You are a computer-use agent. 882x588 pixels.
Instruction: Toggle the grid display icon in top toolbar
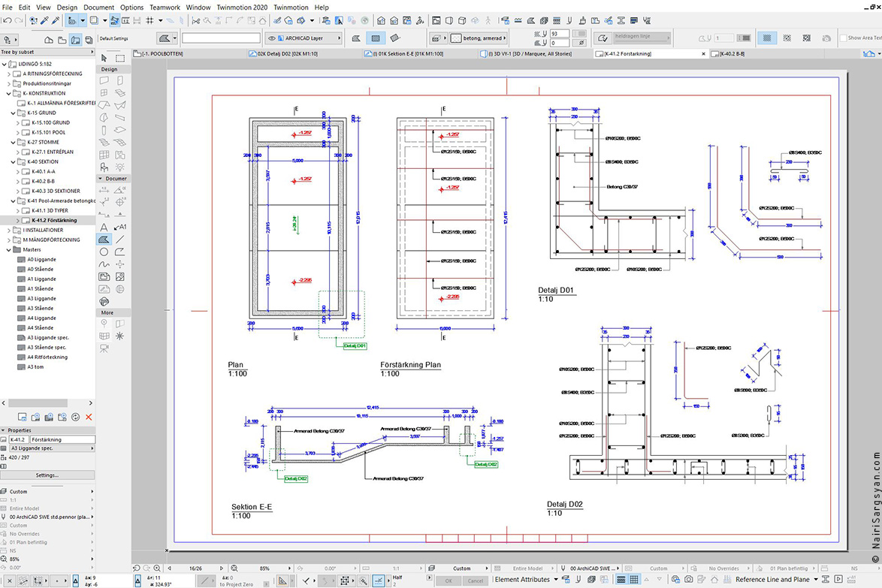pos(150,21)
